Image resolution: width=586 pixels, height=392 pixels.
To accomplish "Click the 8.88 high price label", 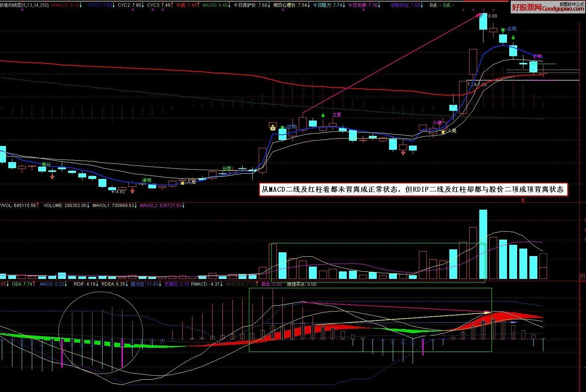I will click(493, 16).
